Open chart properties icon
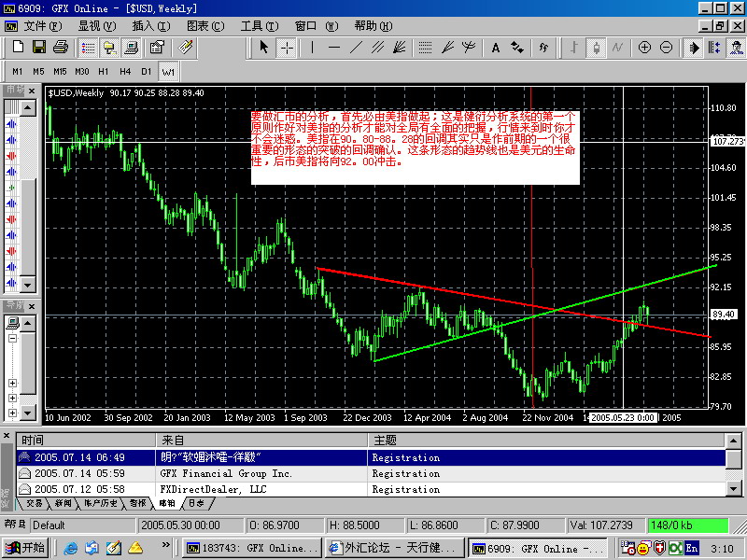This screenshot has height=560, width=747. (157, 48)
